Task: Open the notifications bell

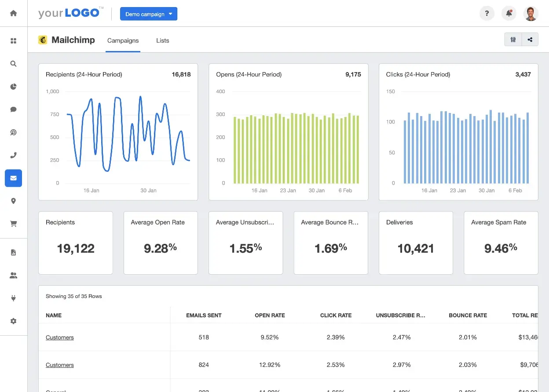Action: [509, 13]
